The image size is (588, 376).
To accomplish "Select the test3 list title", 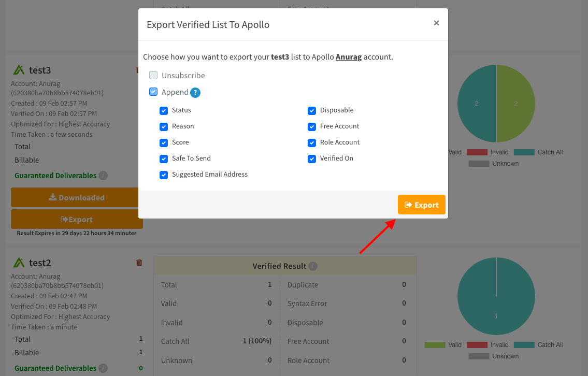I will click(x=40, y=70).
